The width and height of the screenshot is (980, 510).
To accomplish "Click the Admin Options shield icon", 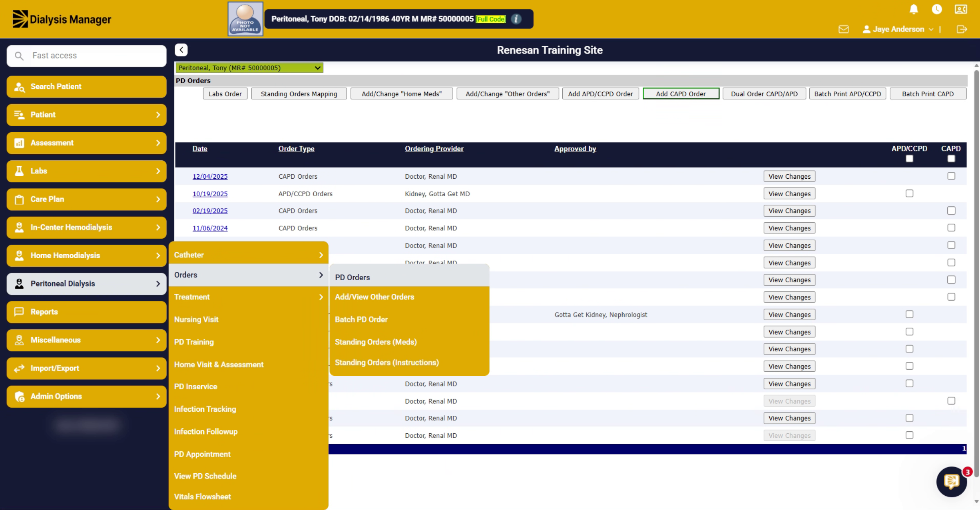I will [19, 396].
